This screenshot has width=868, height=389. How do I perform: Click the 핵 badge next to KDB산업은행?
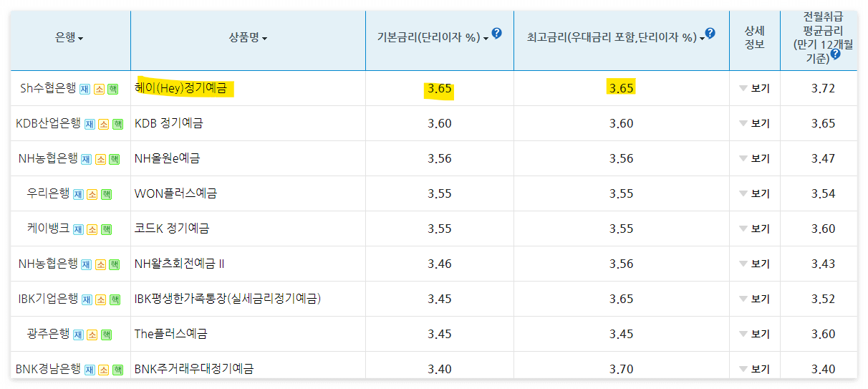click(x=117, y=125)
